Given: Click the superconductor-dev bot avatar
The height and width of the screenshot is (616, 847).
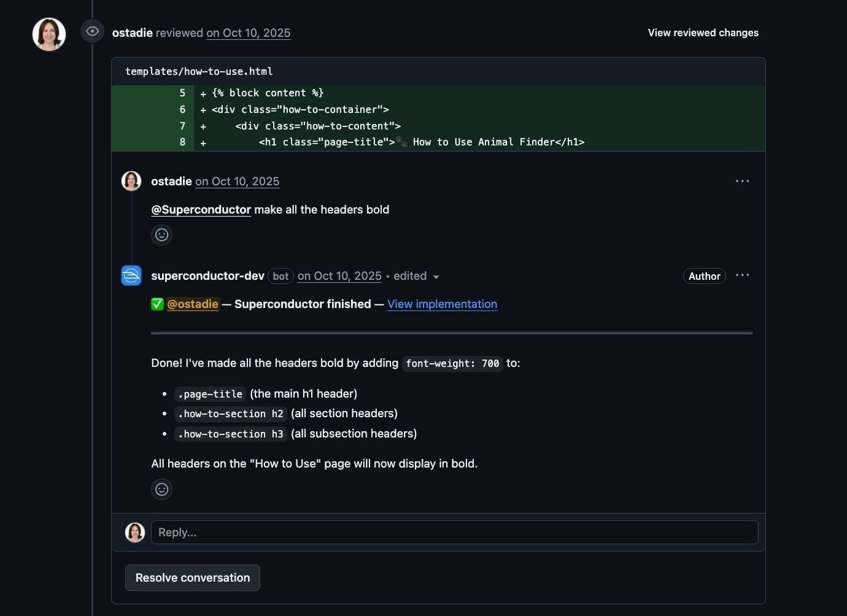Looking at the screenshot, I should click(x=131, y=275).
